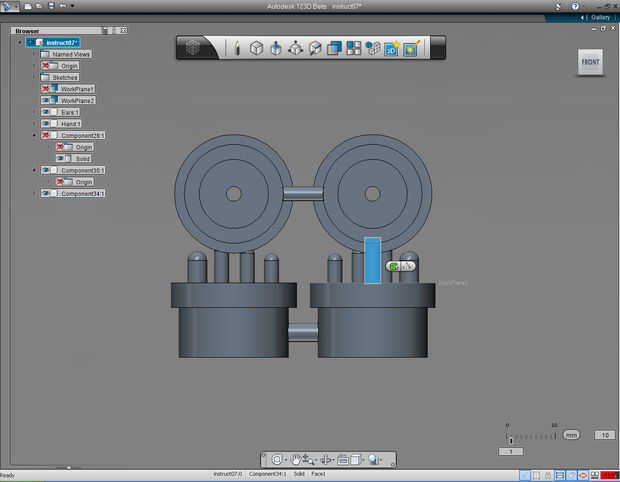The height and width of the screenshot is (482, 620).
Task: Click the FRONT face of view cube
Action: pos(590,62)
